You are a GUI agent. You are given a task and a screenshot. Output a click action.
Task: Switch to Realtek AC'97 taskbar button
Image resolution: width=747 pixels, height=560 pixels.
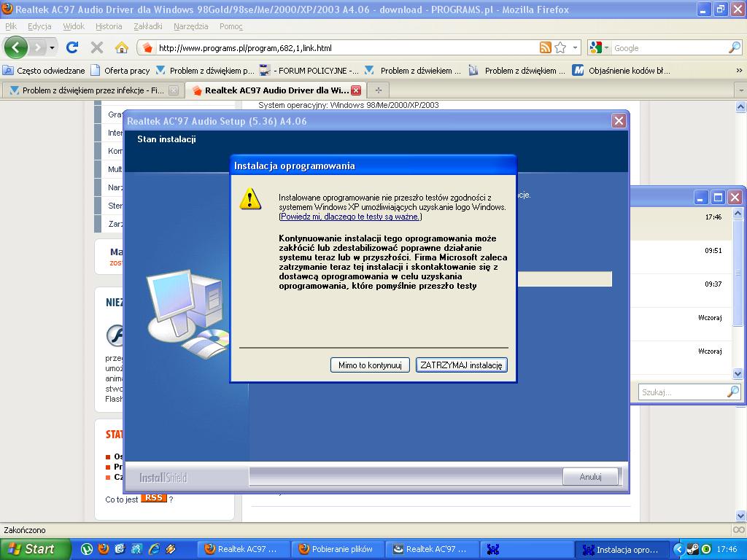click(x=431, y=549)
